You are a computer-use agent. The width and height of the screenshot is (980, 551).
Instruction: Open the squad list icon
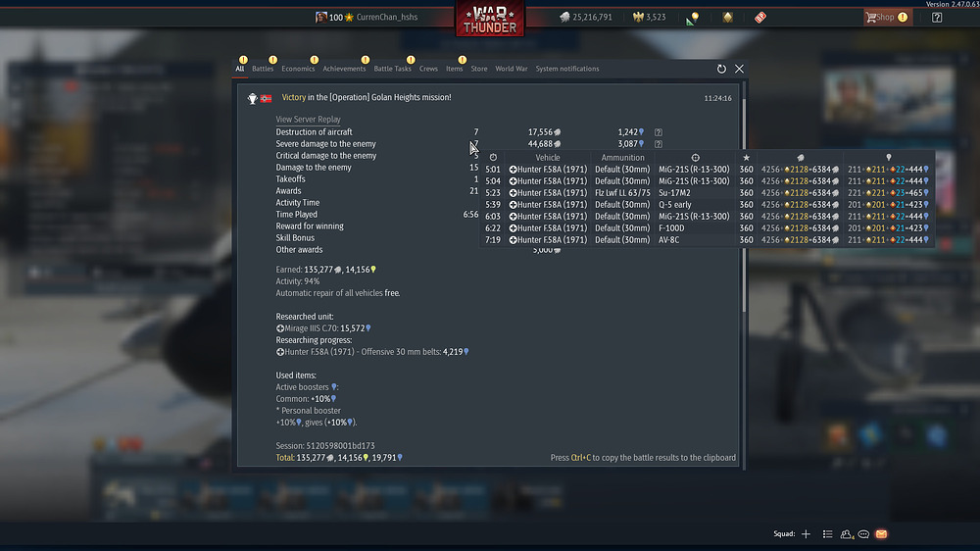[827, 534]
